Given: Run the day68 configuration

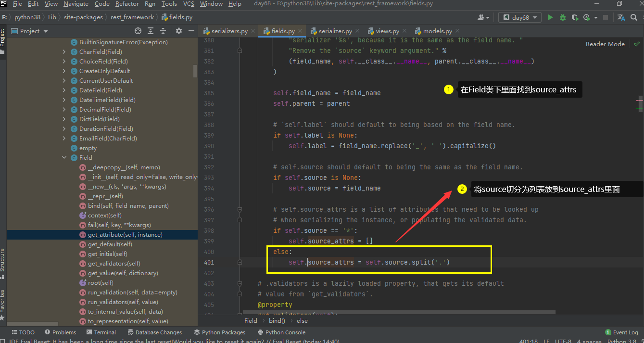Looking at the screenshot, I should [551, 17].
